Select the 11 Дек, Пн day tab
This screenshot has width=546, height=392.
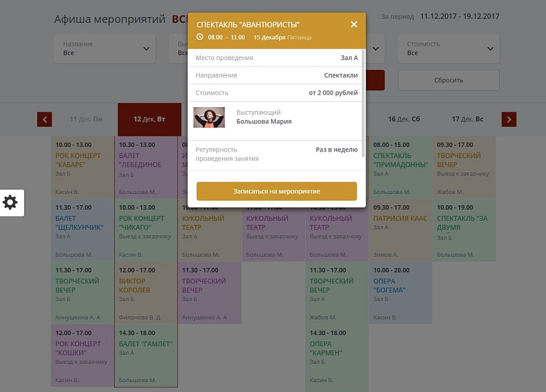(86, 120)
